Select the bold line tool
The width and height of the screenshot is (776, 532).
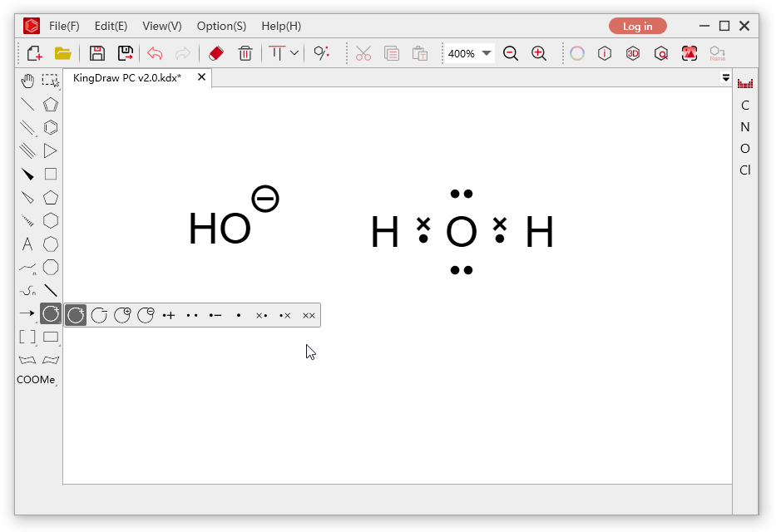pos(51,290)
